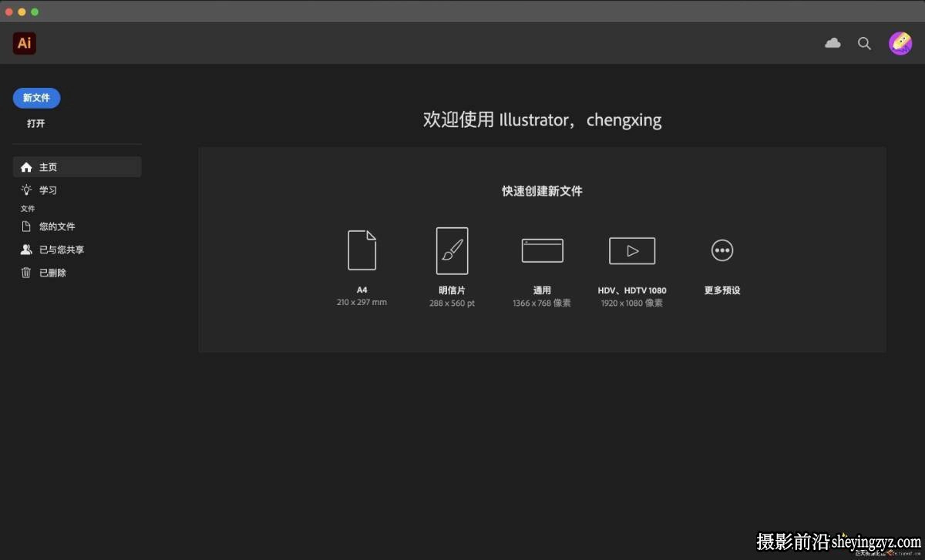Click the home icon beside 主页
This screenshot has width=925, height=560.
[x=26, y=167]
